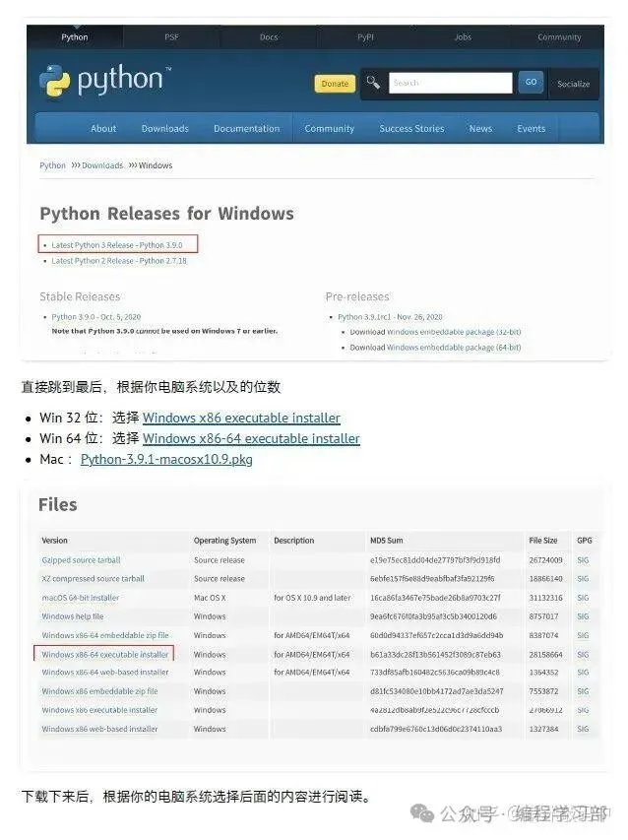
Task: Click Windows help file link
Action: [x=73, y=616]
